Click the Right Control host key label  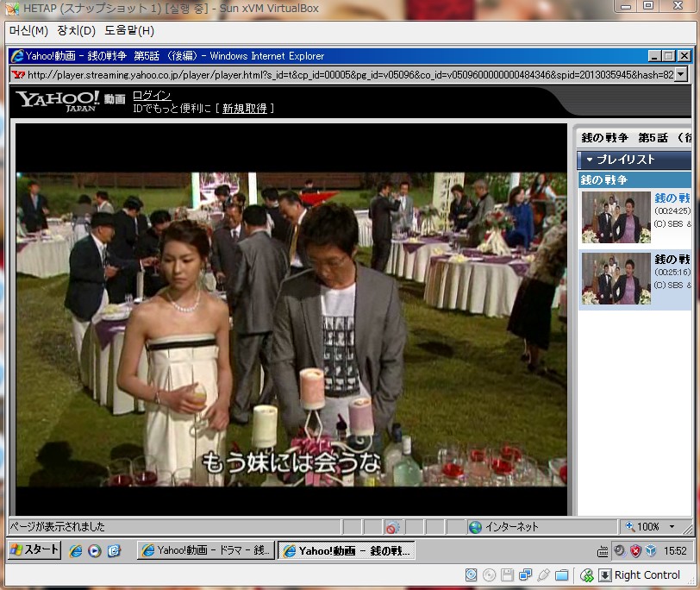(x=647, y=574)
